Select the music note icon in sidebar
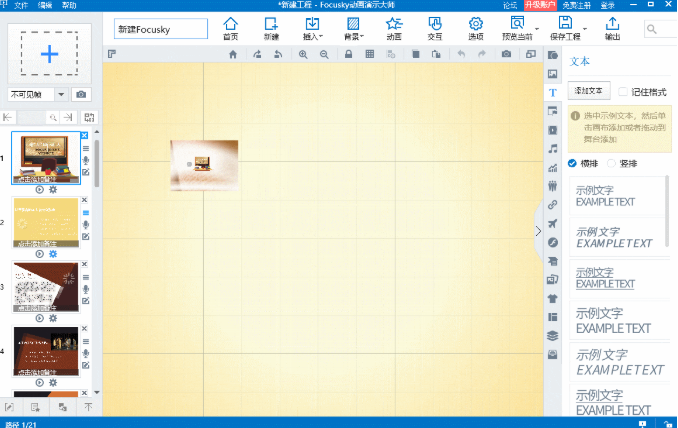The height and width of the screenshot is (428, 678). (x=552, y=148)
